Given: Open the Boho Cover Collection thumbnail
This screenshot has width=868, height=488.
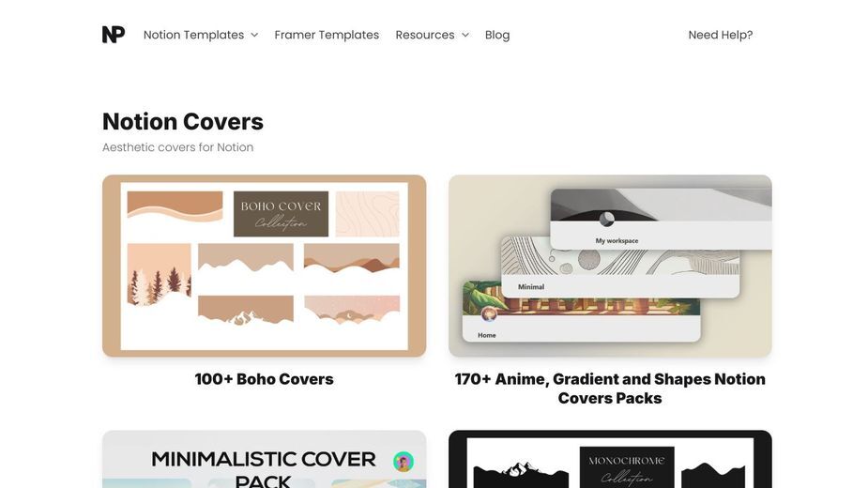Looking at the screenshot, I should [x=264, y=266].
